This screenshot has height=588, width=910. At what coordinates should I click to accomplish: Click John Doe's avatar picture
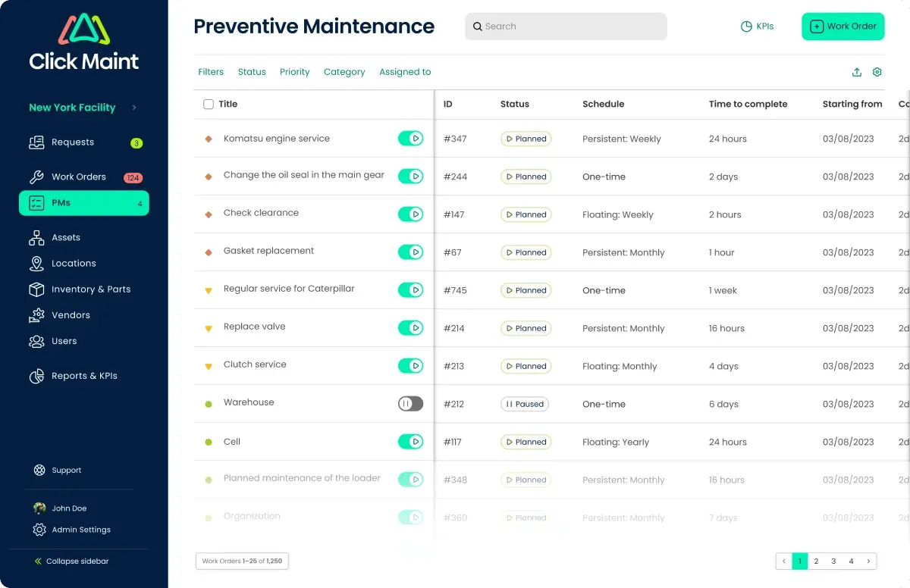coord(39,508)
